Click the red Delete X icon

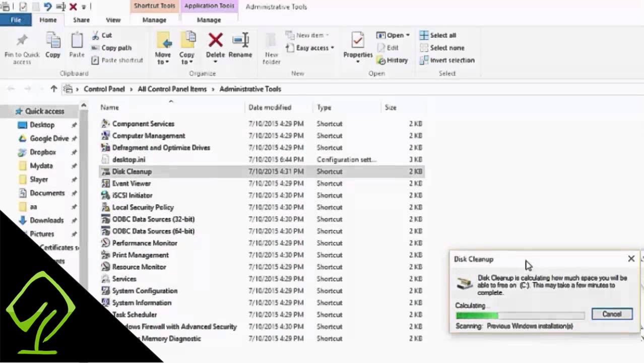[x=215, y=40]
